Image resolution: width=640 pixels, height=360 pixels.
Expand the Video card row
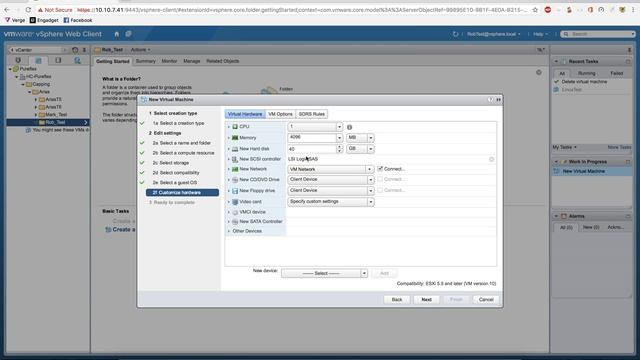pyautogui.click(x=229, y=202)
